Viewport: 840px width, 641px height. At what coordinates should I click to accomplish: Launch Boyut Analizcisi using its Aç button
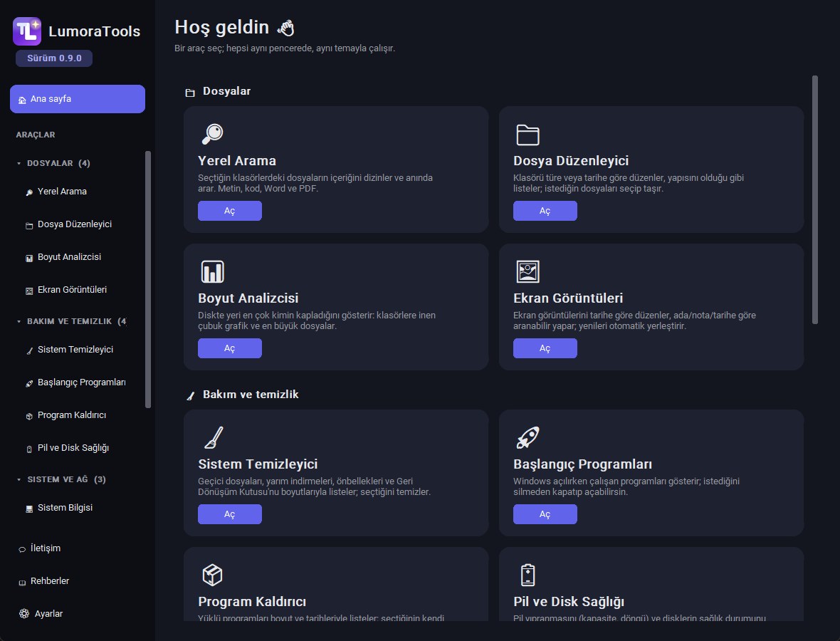point(229,348)
